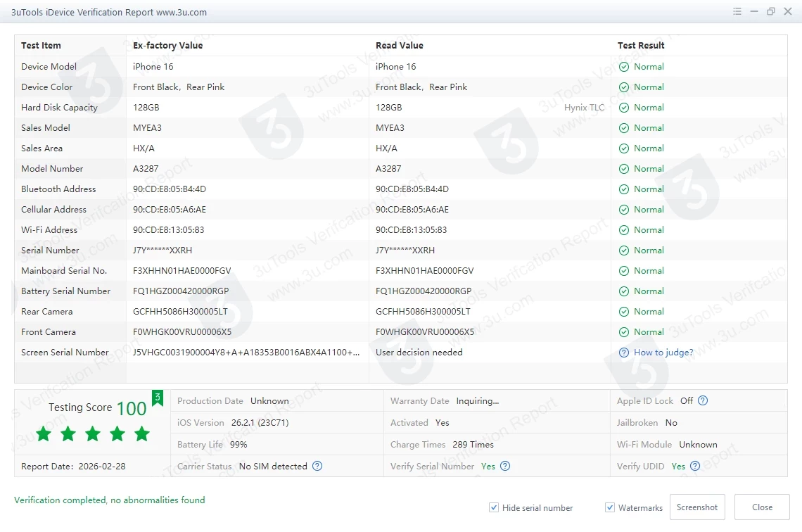Click the Test Item column header
Screen dimensions: 802x532
point(41,46)
